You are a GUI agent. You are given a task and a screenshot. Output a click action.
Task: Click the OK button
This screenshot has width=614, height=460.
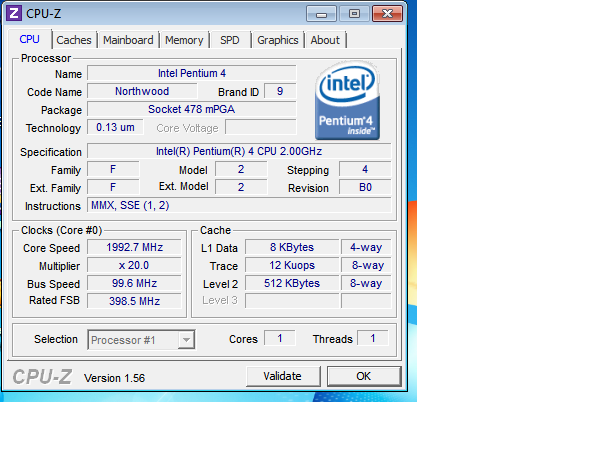click(x=363, y=376)
